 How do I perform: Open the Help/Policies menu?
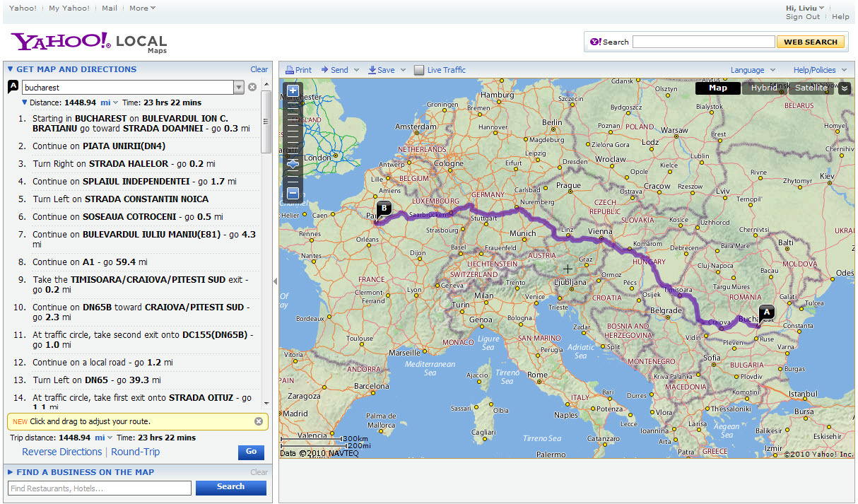tap(820, 70)
